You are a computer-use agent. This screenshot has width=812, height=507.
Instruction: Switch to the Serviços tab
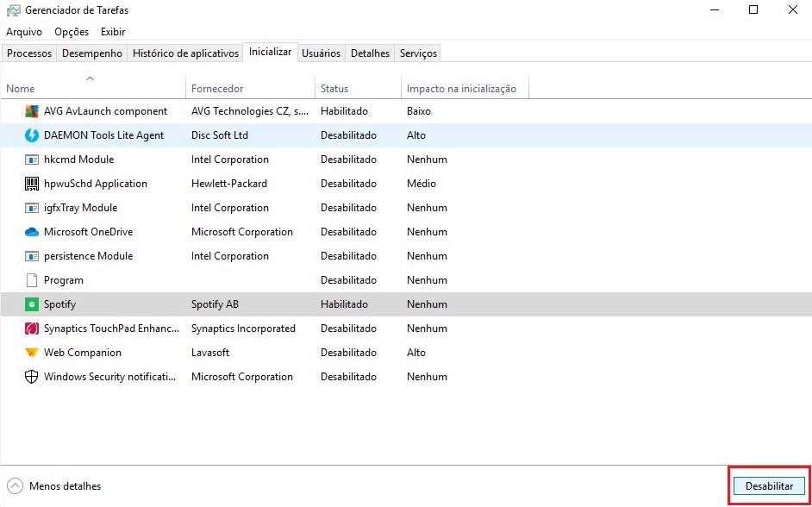coord(417,53)
